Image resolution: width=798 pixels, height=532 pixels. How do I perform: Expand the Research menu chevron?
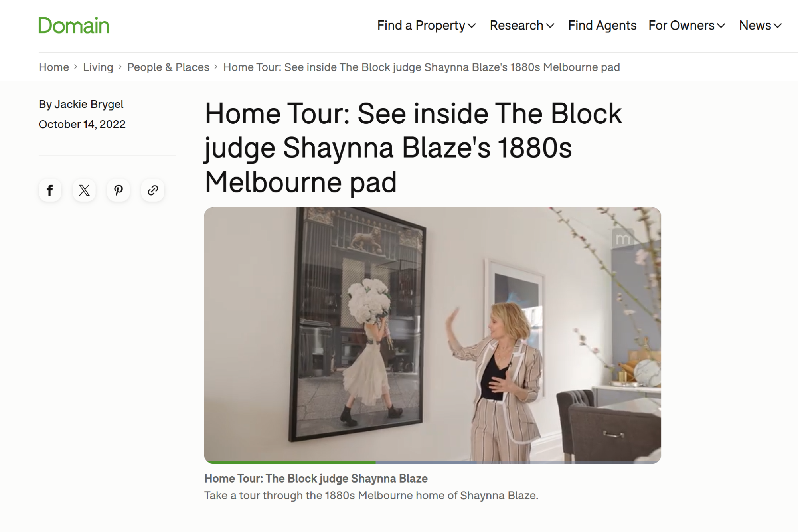[550, 26]
